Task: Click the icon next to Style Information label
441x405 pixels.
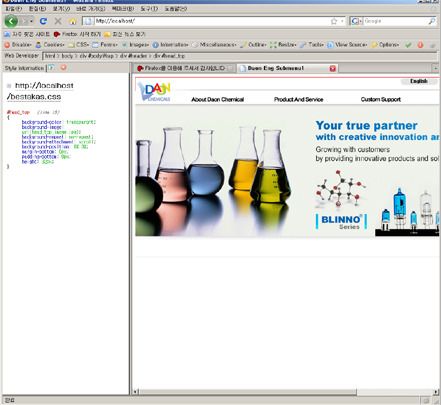Action: click(x=51, y=68)
